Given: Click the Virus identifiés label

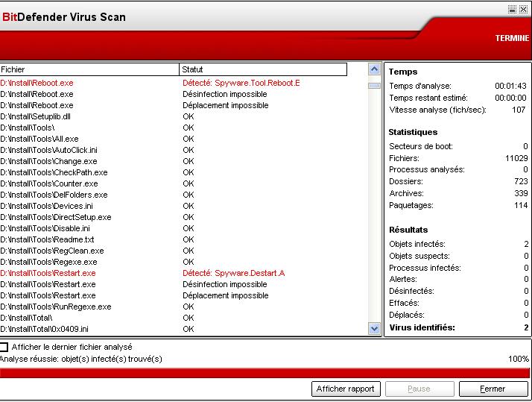Looking at the screenshot, I should [422, 328].
